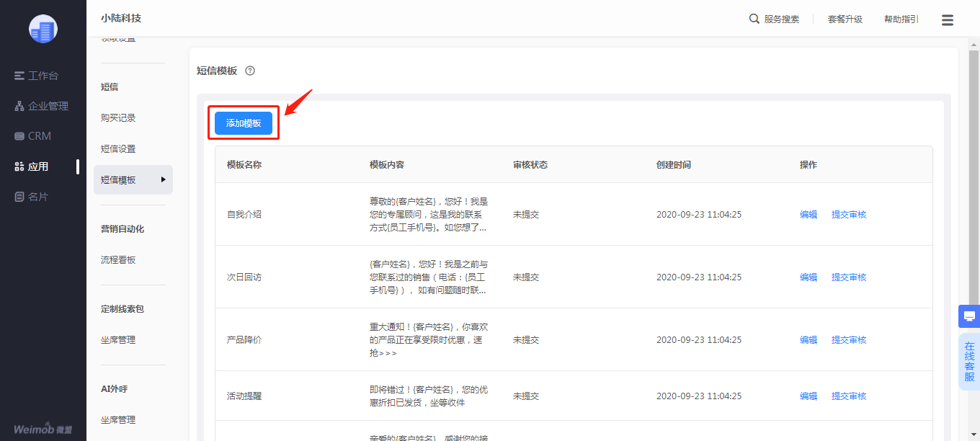The width and height of the screenshot is (980, 441).
Task: Open 帮助指引 help guide
Action: click(x=901, y=19)
